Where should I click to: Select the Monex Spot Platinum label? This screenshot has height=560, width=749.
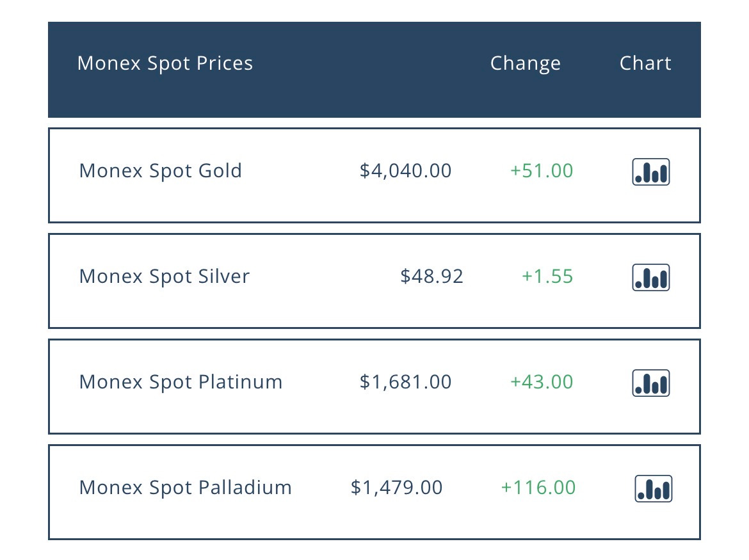(x=181, y=382)
